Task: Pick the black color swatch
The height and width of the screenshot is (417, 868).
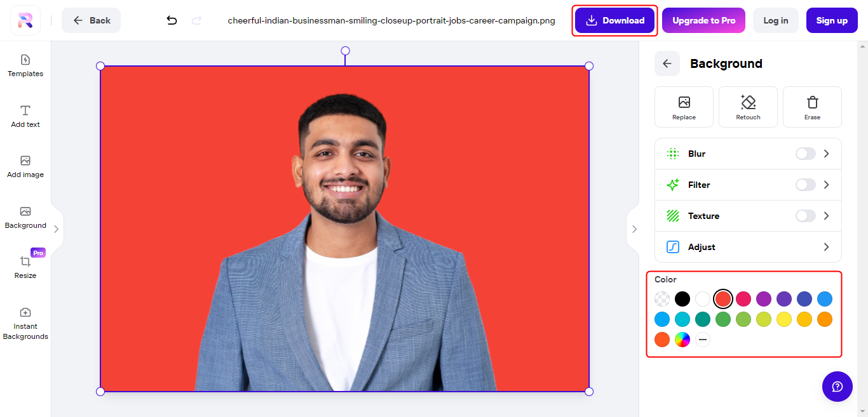Action: point(682,299)
